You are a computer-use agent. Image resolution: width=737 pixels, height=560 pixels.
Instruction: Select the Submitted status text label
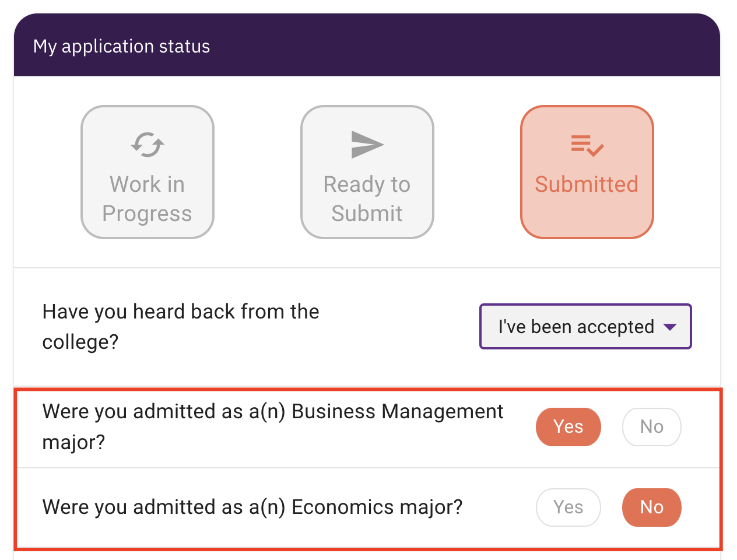point(587,184)
